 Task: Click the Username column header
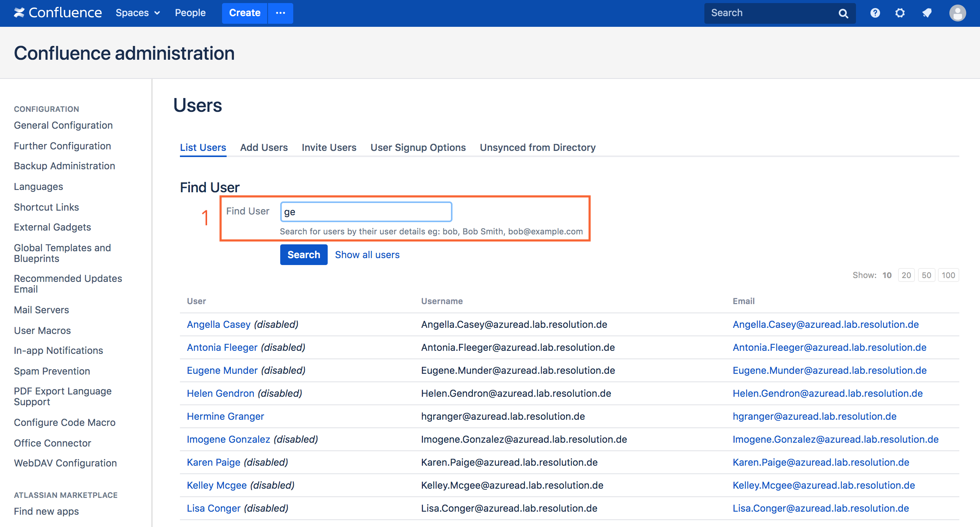(442, 301)
